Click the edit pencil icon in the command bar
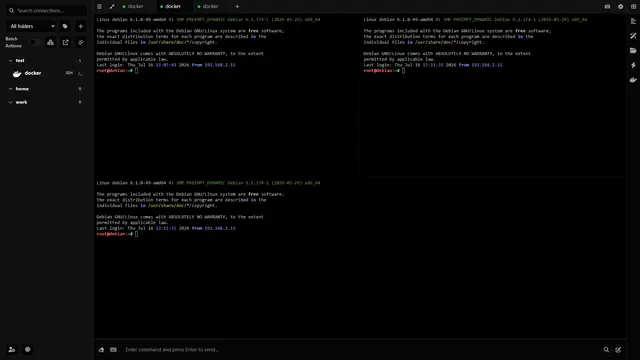This screenshot has height=360, width=640. 618,350
